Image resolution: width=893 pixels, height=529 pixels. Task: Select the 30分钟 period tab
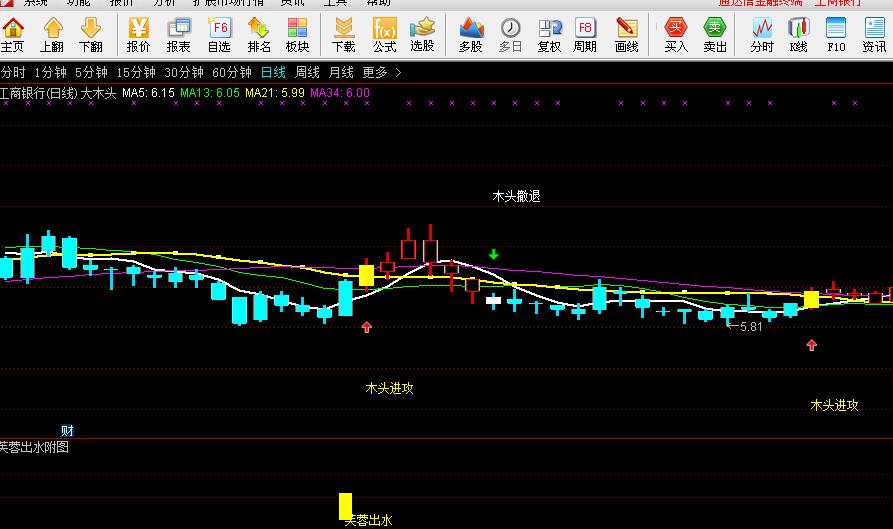tap(184, 73)
